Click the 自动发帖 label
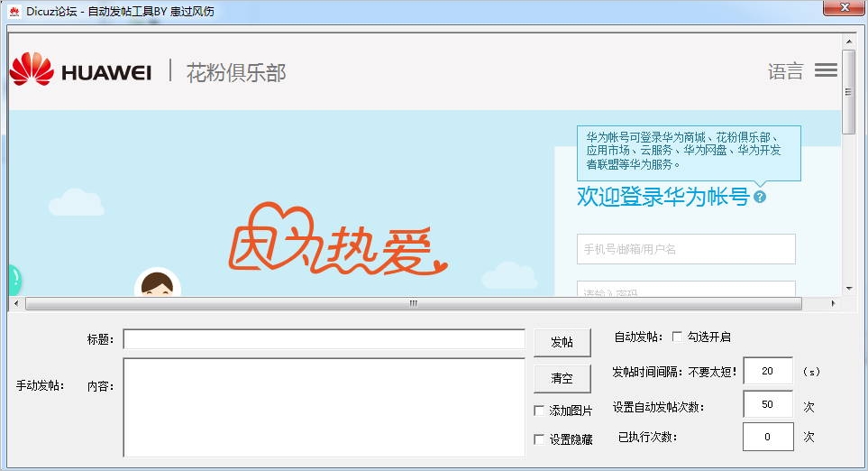Viewport: 868px width, 471px height. coord(638,337)
